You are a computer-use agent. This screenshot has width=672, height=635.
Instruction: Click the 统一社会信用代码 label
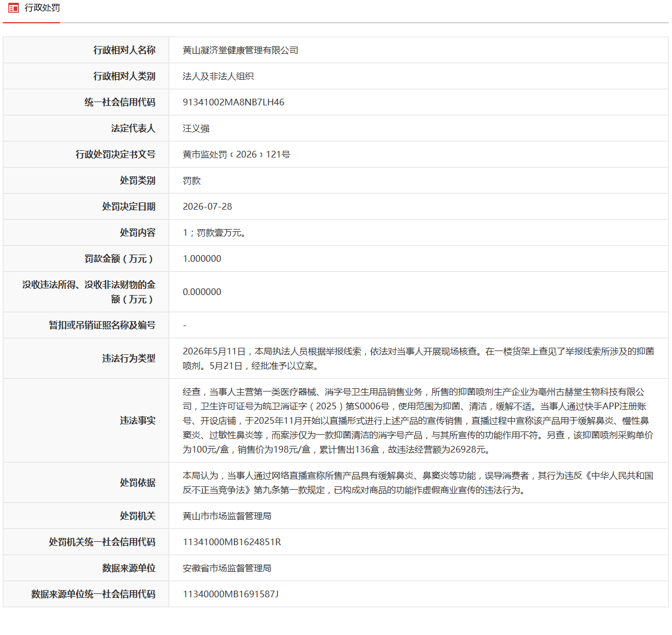tap(120, 102)
